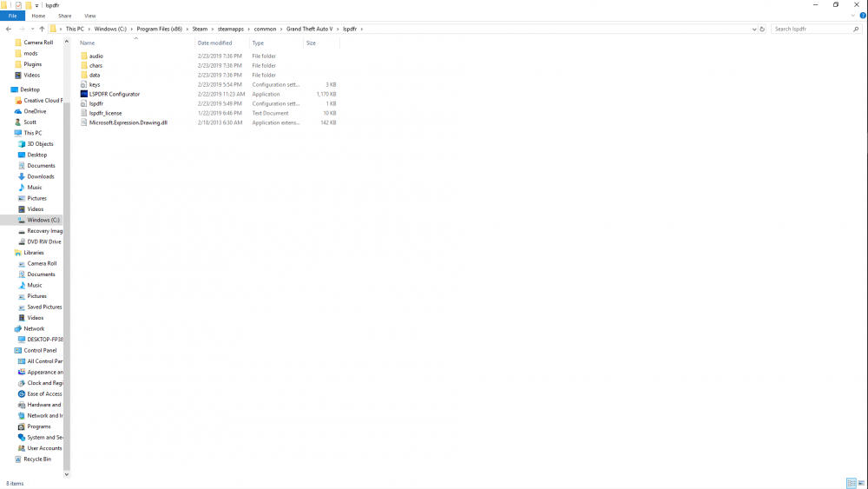
Task: Open Downloads folder under This PC
Action: pyautogui.click(x=41, y=176)
